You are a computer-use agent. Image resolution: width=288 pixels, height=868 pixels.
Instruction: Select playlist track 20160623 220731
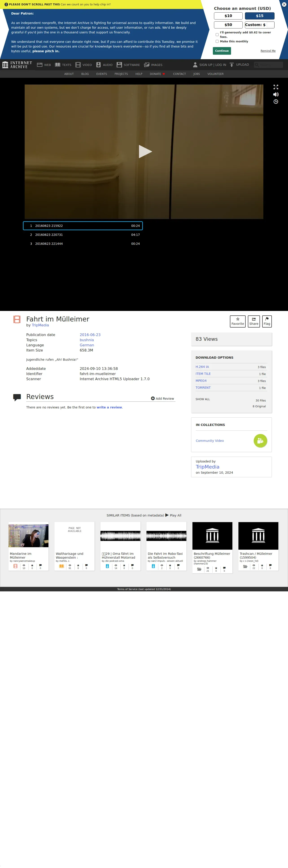83,235
